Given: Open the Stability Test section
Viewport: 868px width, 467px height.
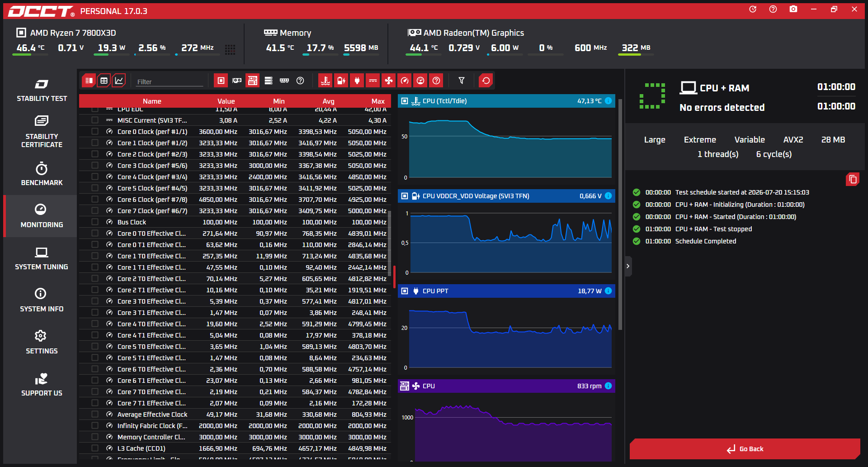Looking at the screenshot, I should click(42, 90).
